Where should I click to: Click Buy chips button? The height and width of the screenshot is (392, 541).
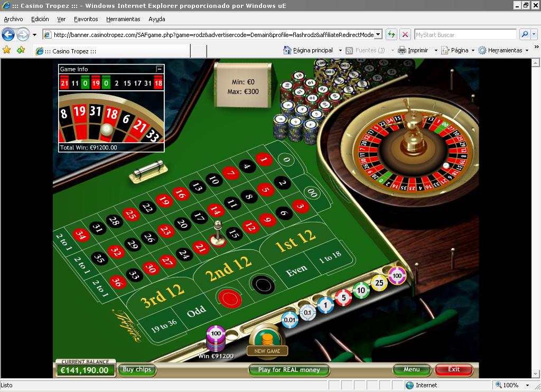[137, 370]
